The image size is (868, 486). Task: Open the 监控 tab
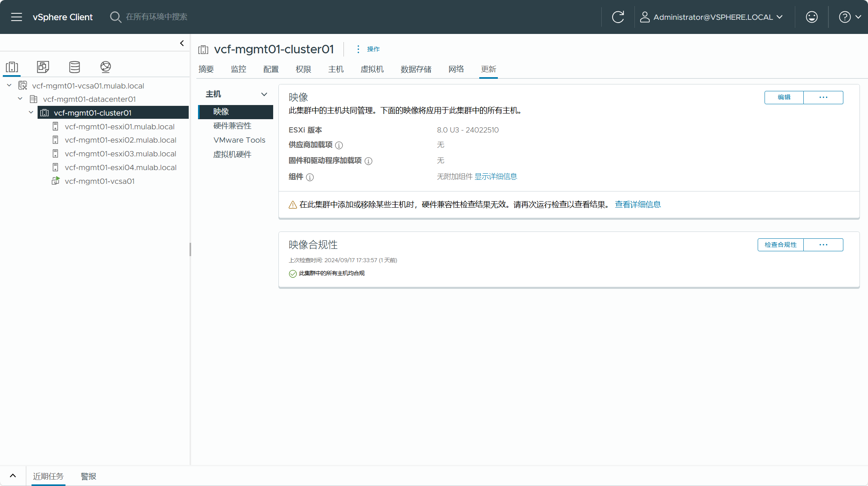click(238, 69)
